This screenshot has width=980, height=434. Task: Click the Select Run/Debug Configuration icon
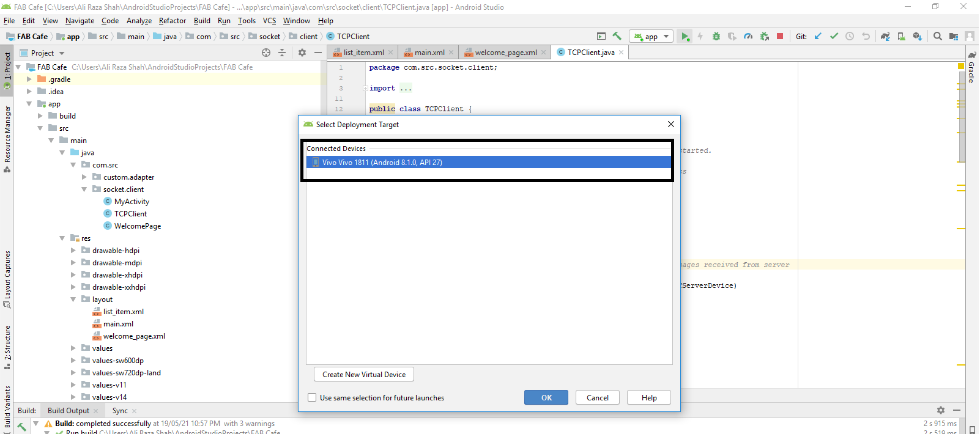pos(601,36)
